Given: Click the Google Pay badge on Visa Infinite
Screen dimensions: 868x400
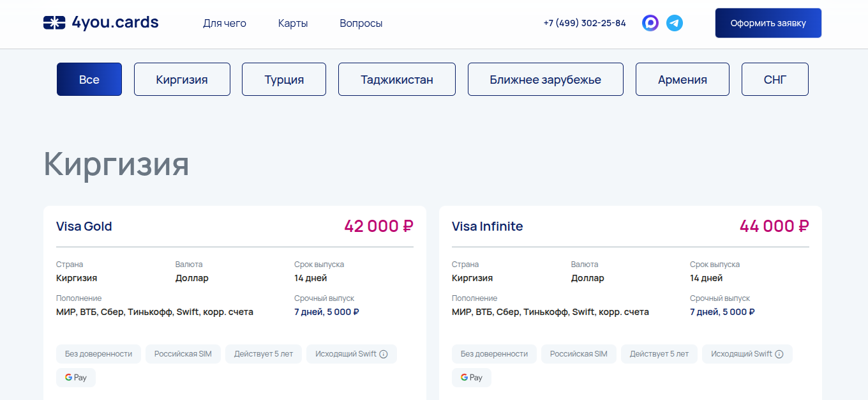Looking at the screenshot, I should click(472, 378).
